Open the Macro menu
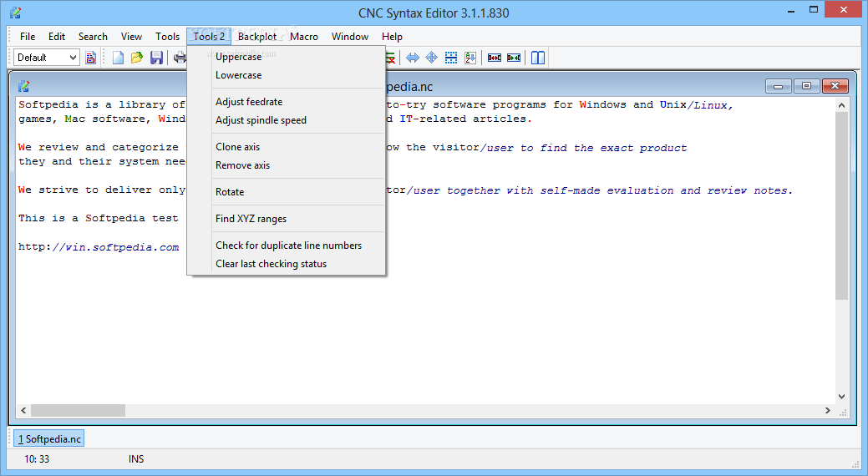The height and width of the screenshot is (476, 868). click(x=304, y=37)
